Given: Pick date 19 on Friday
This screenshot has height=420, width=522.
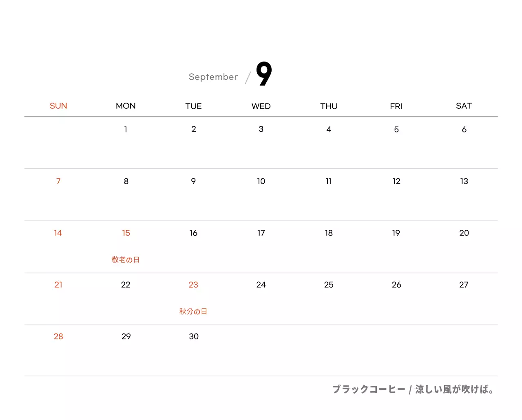Looking at the screenshot, I should pyautogui.click(x=396, y=233).
